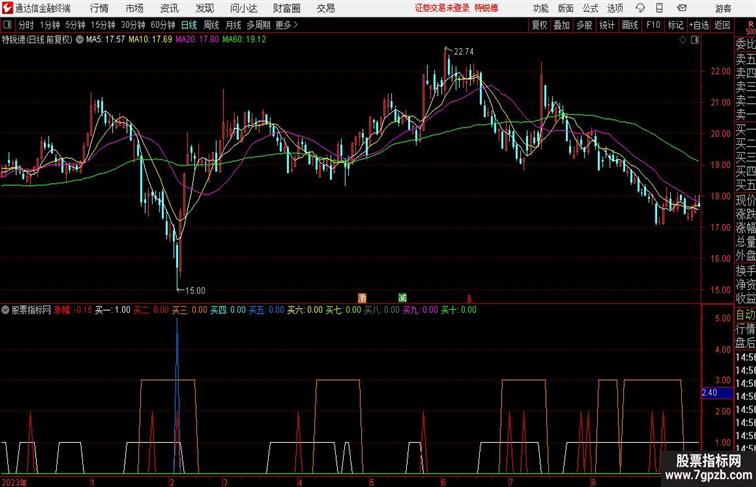Switch to 1分钟 period
This screenshot has width=756, height=487.
pyautogui.click(x=49, y=25)
